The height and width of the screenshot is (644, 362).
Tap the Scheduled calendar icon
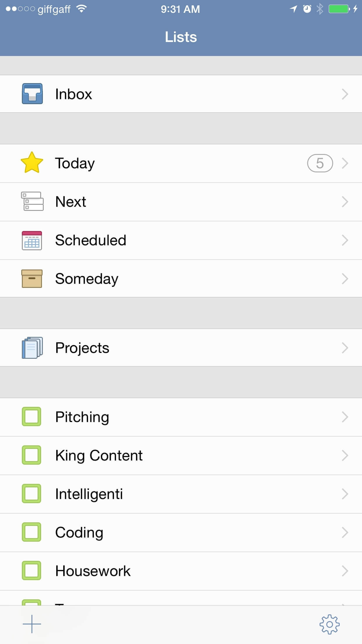(x=32, y=240)
